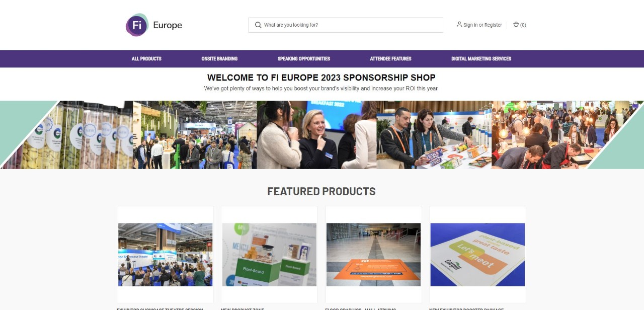Click the cart item count (0)

click(523, 25)
